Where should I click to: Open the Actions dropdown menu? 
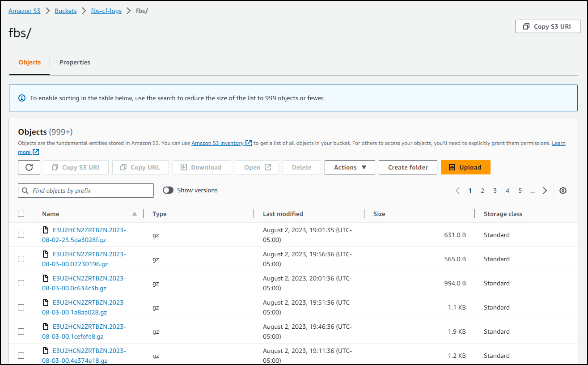(350, 167)
